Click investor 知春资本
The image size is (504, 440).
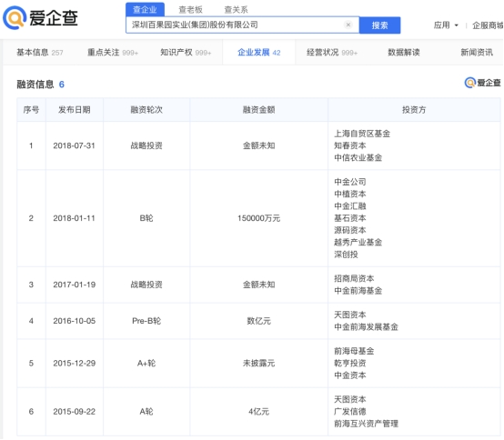tap(350, 145)
